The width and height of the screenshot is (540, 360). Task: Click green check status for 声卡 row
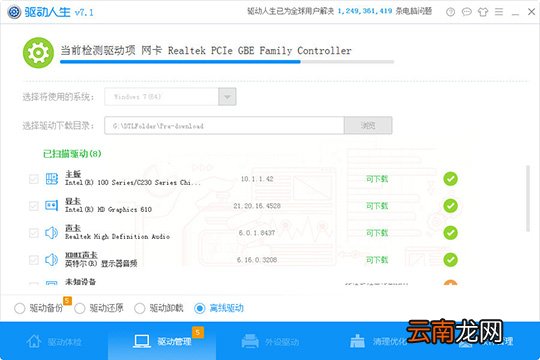coord(450,233)
